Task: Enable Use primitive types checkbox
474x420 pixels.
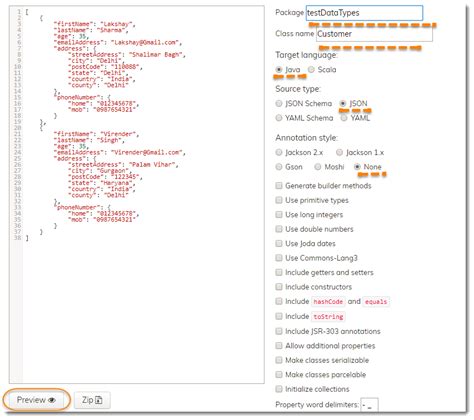Action: [279, 200]
